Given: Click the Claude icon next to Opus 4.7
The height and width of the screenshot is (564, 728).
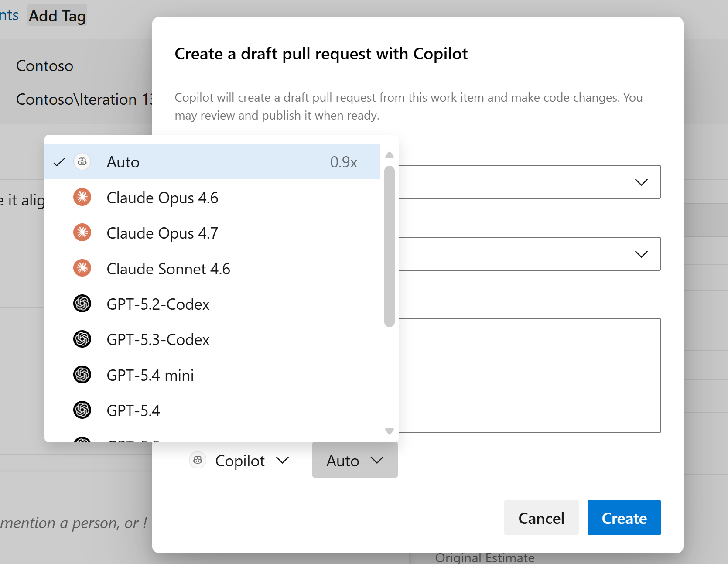Looking at the screenshot, I should (82, 232).
